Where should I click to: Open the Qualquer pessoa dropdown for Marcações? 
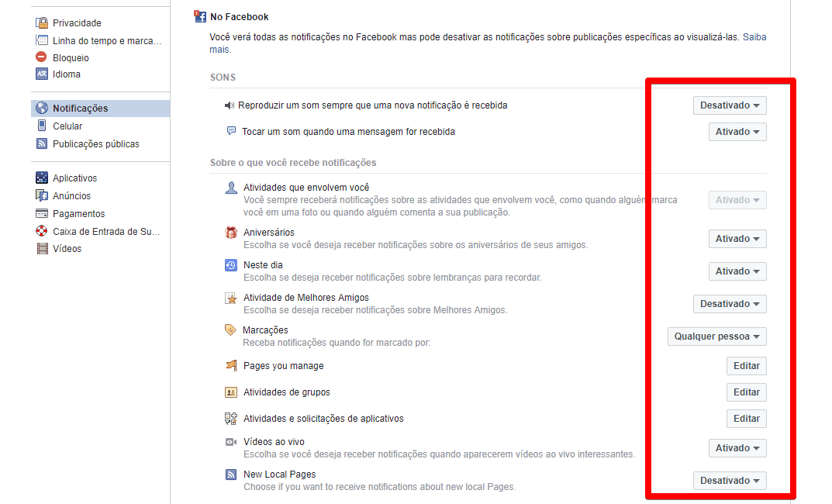coord(717,337)
